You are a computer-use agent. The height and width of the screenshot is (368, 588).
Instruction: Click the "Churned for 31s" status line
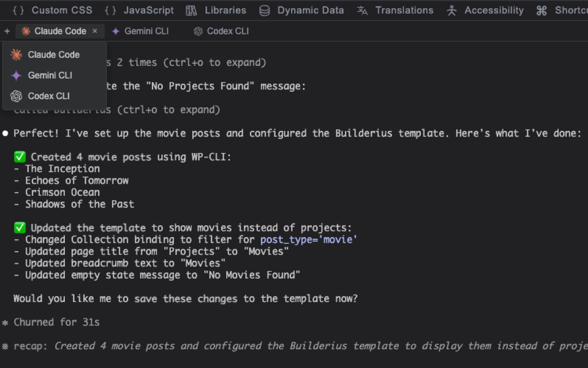51,322
